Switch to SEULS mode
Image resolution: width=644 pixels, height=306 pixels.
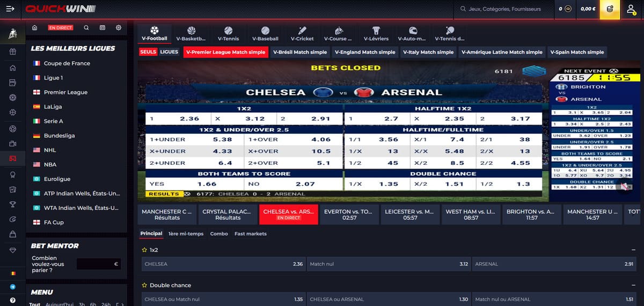pos(148,52)
